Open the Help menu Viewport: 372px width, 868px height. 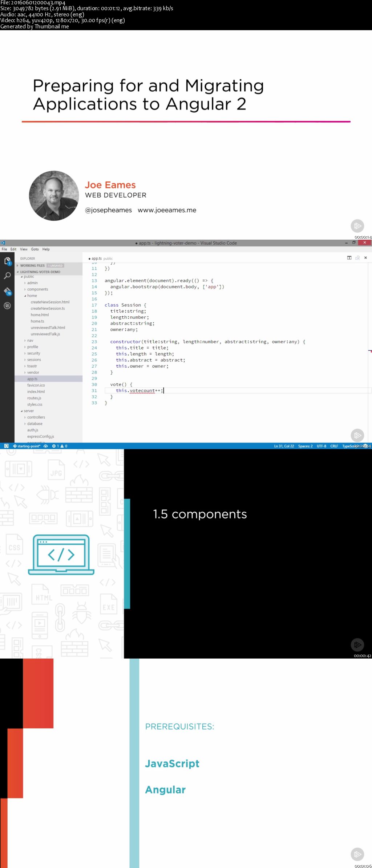point(46,249)
